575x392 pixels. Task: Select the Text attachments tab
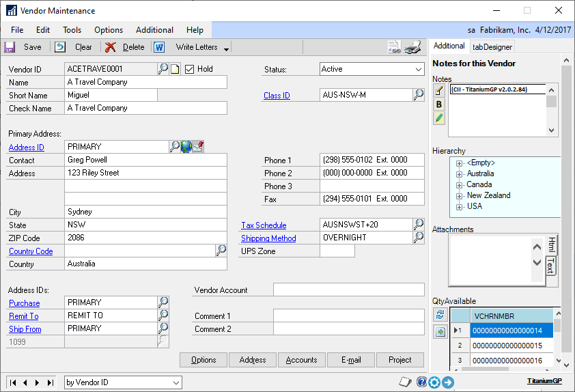click(550, 266)
